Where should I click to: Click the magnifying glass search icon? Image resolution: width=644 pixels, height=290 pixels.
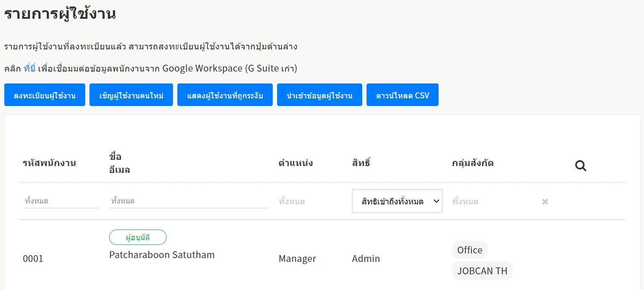tap(580, 166)
